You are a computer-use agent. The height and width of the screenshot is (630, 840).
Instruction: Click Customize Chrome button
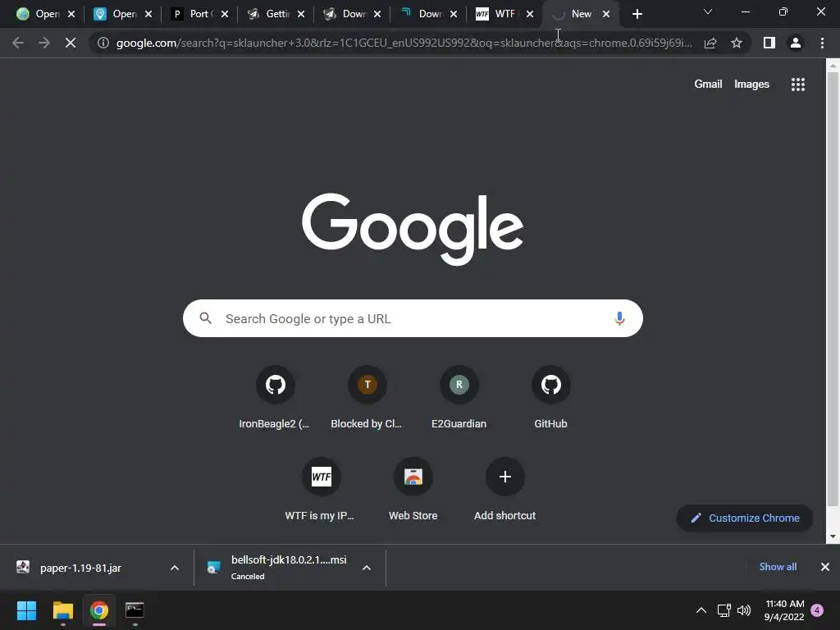point(745,518)
